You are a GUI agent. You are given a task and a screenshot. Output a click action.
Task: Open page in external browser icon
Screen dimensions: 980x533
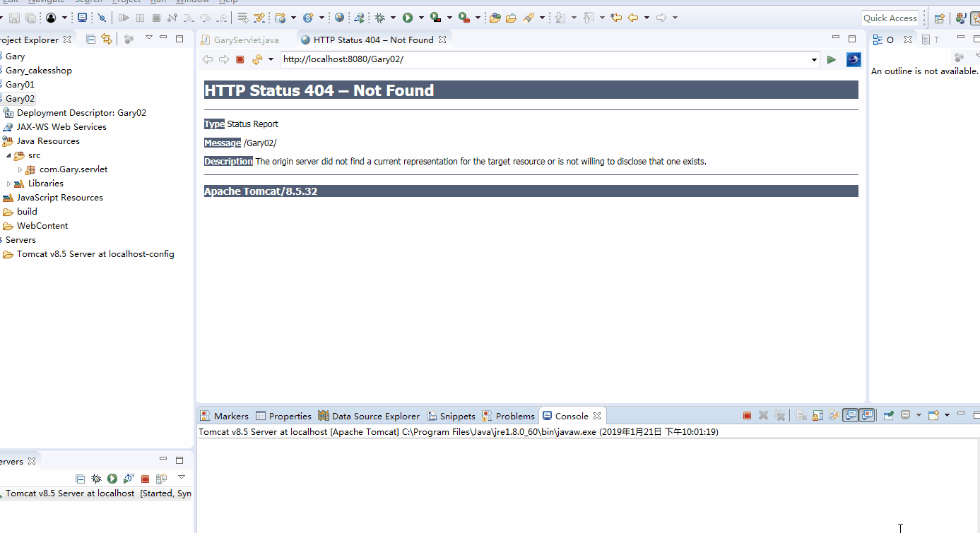click(854, 59)
